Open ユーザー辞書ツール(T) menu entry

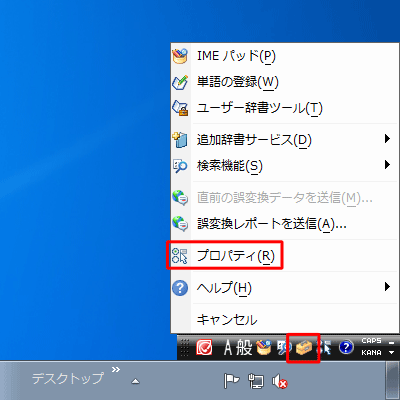[285, 108]
